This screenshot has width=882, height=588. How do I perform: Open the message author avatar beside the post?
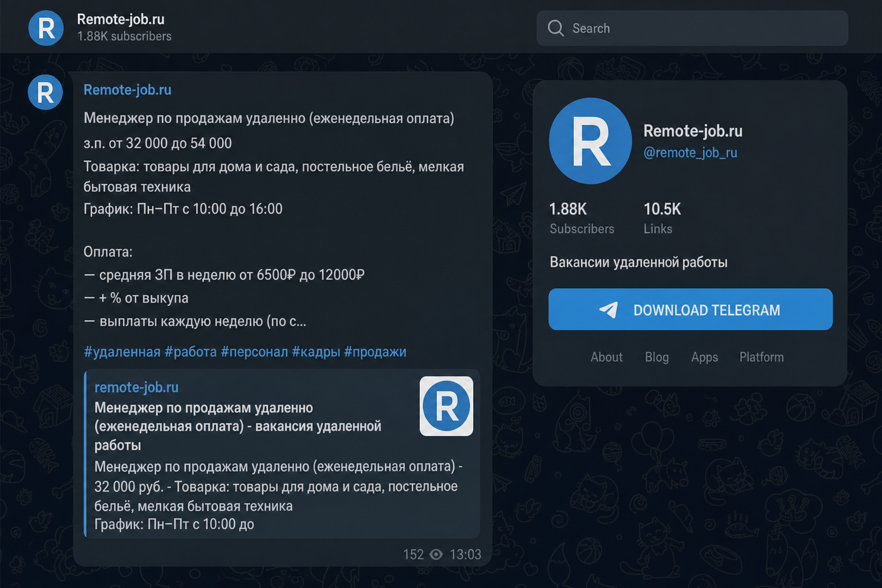(x=45, y=92)
